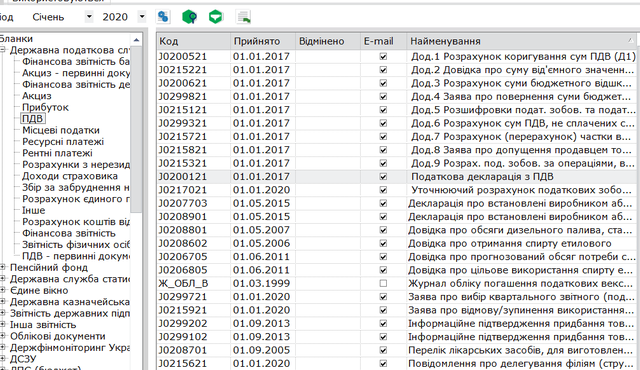This screenshot has width=640, height=370.
Task: Open the year dropdown showing 2020
Action: [x=142, y=17]
